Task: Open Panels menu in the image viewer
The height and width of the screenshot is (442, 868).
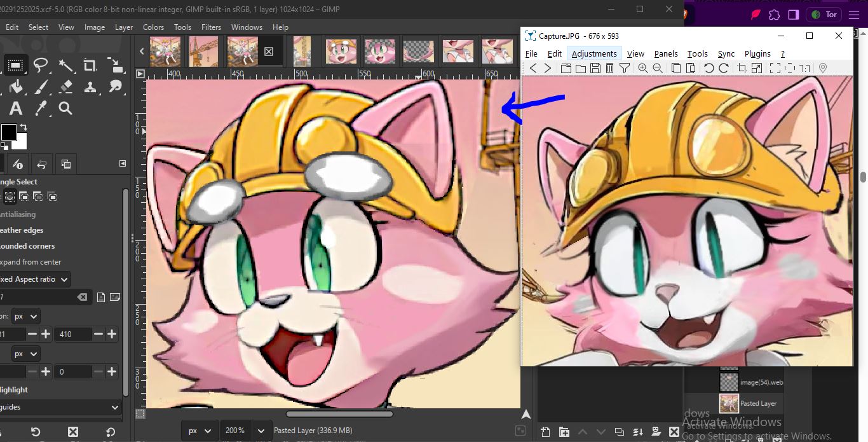Action: (666, 54)
